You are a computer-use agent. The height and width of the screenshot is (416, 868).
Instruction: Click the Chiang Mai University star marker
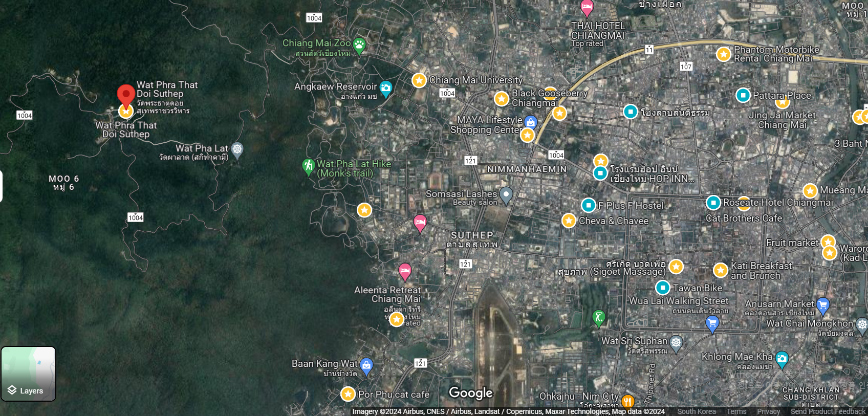[419, 80]
